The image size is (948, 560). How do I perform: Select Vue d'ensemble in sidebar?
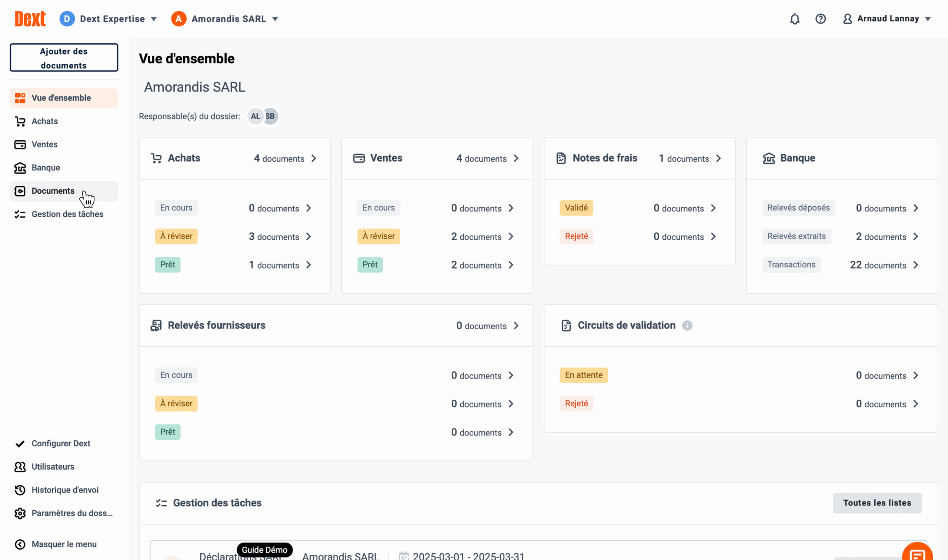click(64, 98)
